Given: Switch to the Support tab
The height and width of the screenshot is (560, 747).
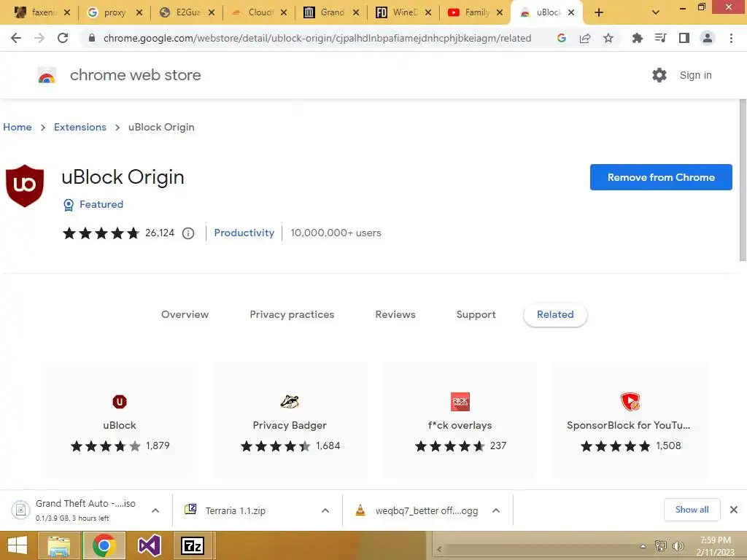Looking at the screenshot, I should [x=476, y=315].
